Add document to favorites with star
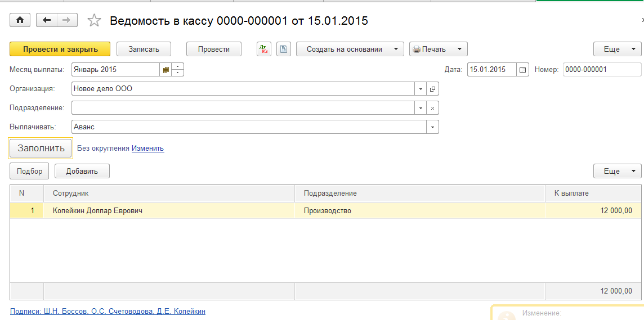Screen dimensions: 644x320 [95, 21]
